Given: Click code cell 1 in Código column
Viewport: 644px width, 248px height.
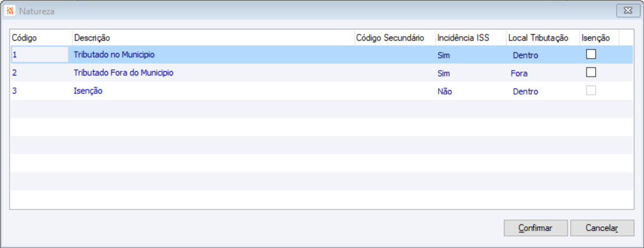Looking at the screenshot, I should [14, 55].
